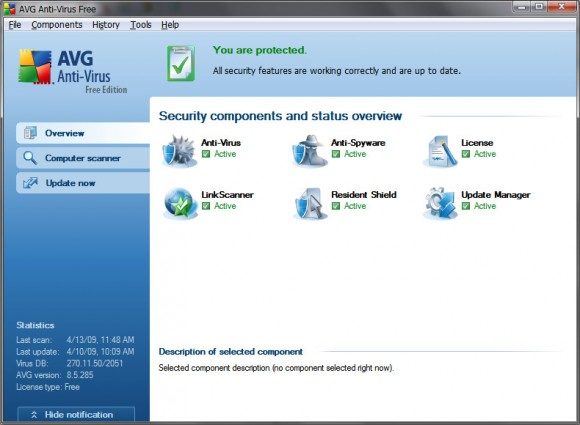Open the Anti-Virus component icon
580x425 pixels.
tap(179, 151)
